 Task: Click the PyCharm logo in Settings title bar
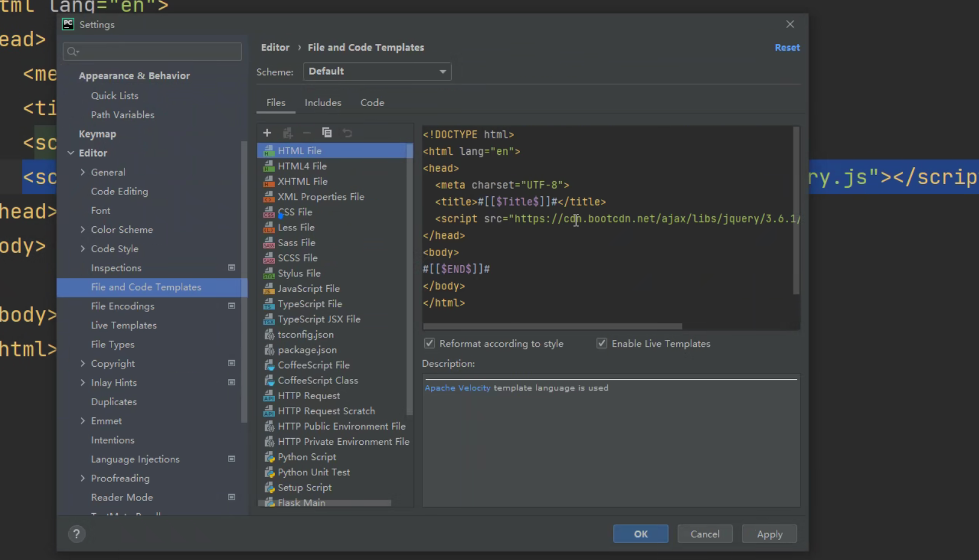pyautogui.click(x=68, y=24)
